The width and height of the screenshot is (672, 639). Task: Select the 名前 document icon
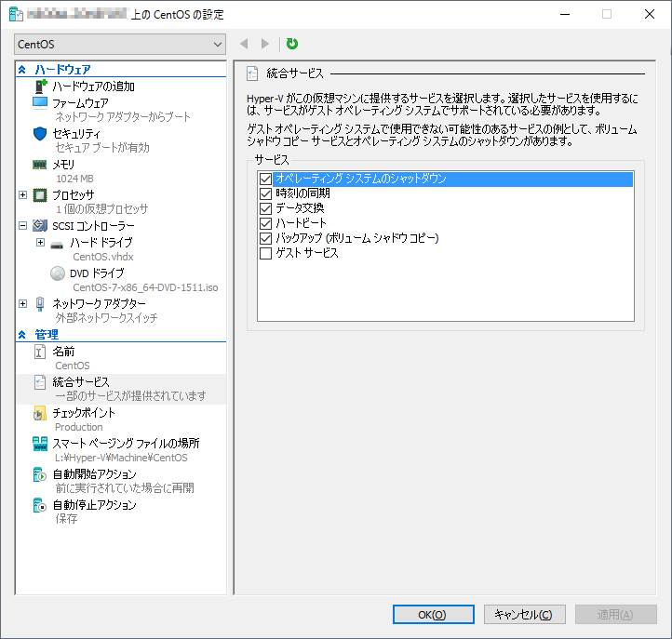(40, 352)
